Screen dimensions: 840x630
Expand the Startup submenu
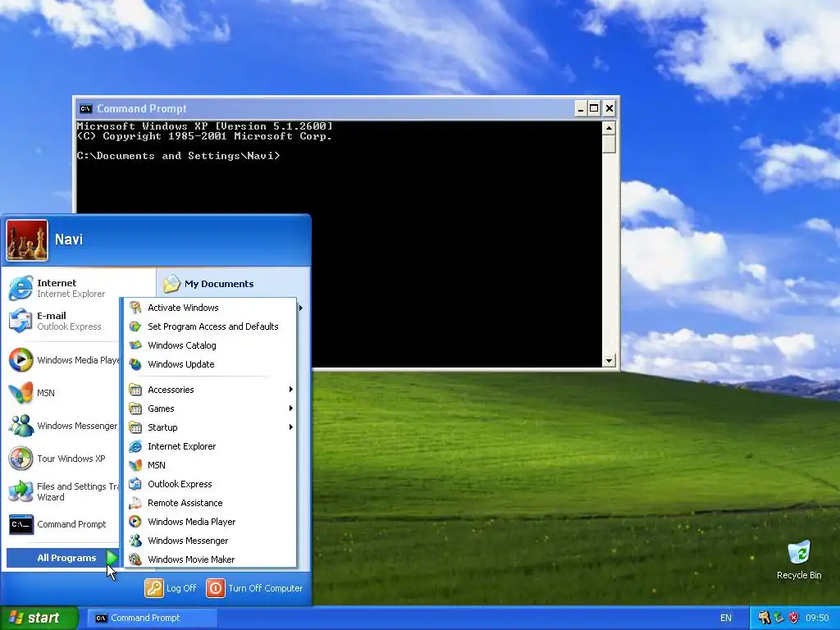(210, 427)
